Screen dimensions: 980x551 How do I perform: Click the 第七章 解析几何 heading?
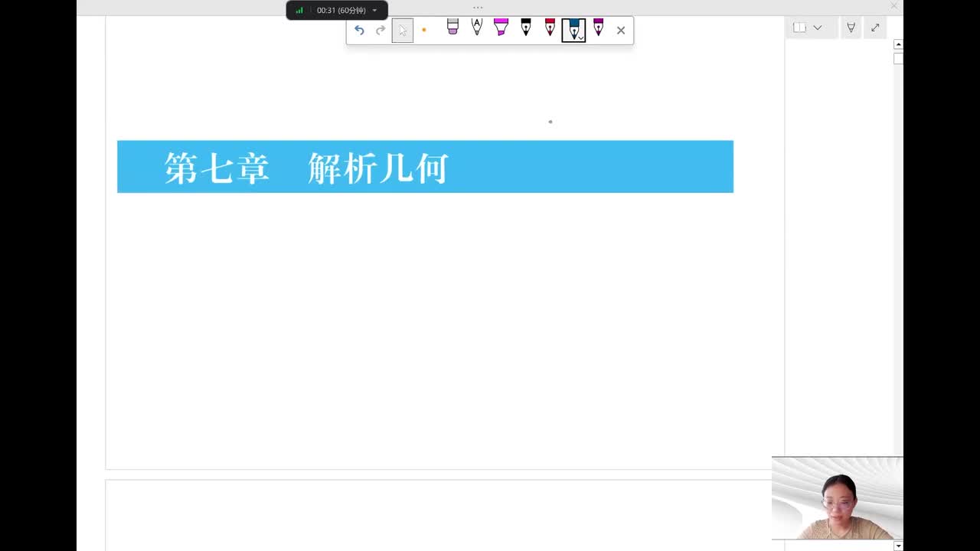tap(306, 168)
